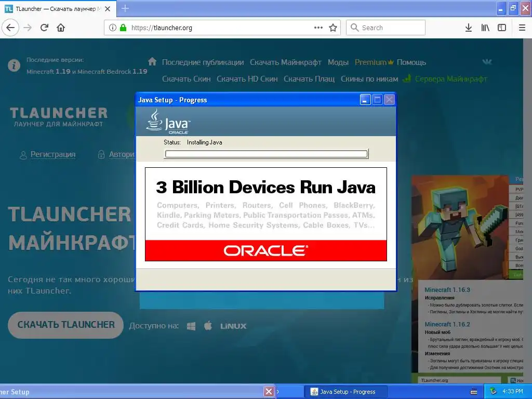The height and width of the screenshot is (399, 532).
Task: Open a new browser tab with plus
Action: (x=125, y=8)
